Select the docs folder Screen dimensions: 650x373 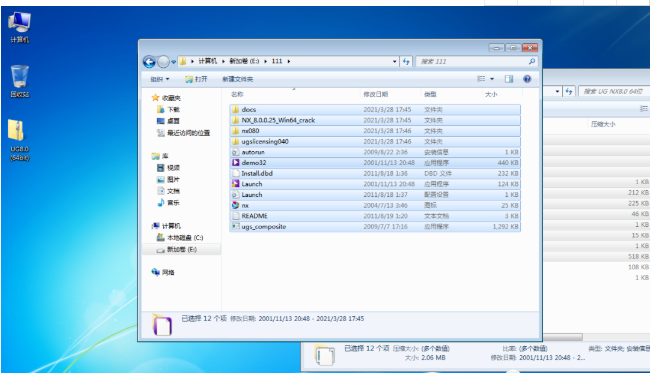[x=375, y=109]
